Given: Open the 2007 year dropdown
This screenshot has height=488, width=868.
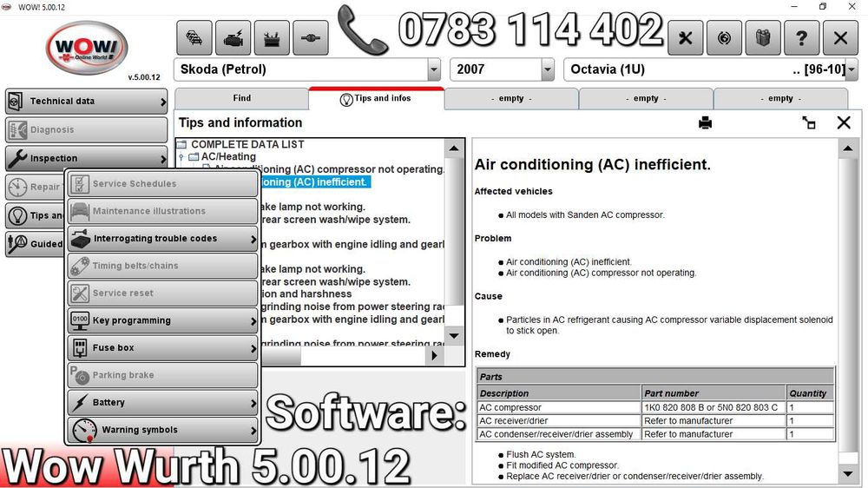Looking at the screenshot, I should pyautogui.click(x=548, y=69).
